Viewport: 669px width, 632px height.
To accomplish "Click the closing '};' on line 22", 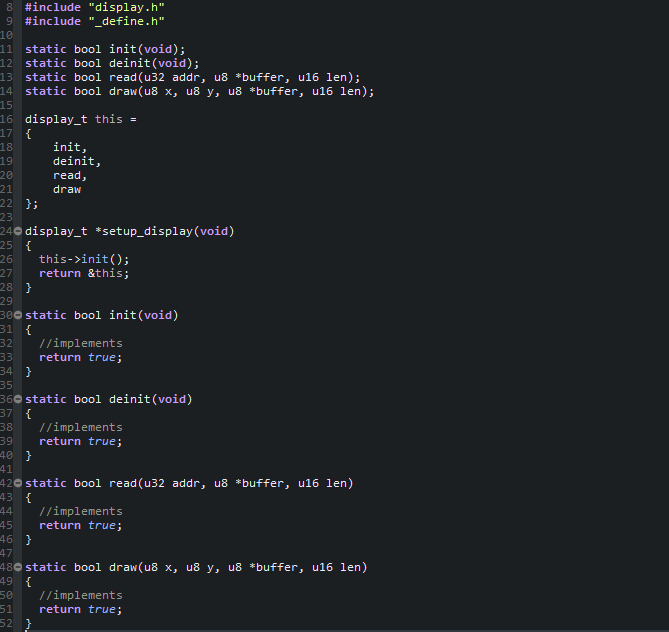I will (32, 204).
